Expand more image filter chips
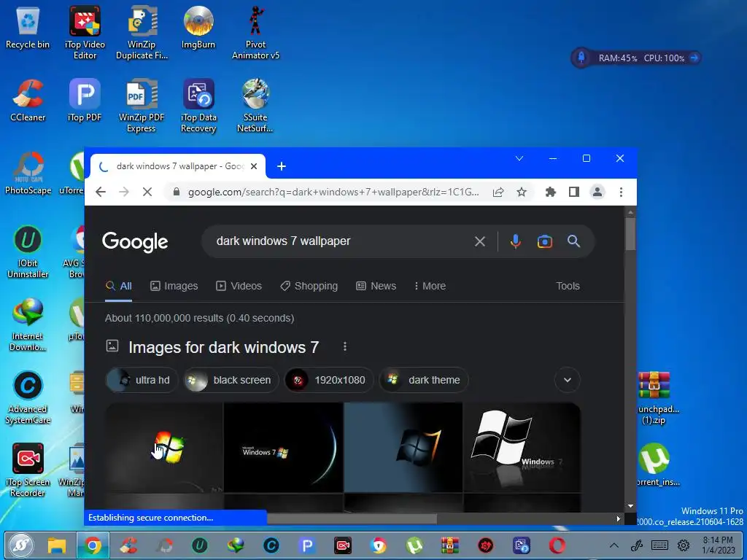747x560 pixels. click(x=568, y=380)
